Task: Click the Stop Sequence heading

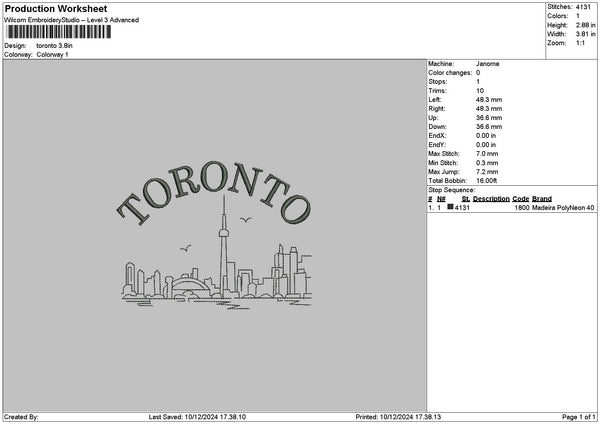Action: coord(452,190)
